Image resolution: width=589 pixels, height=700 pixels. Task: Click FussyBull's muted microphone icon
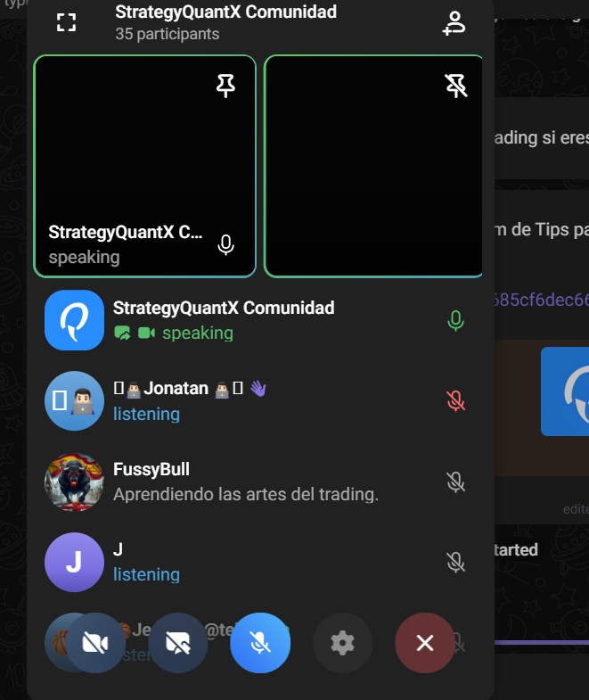tap(455, 482)
